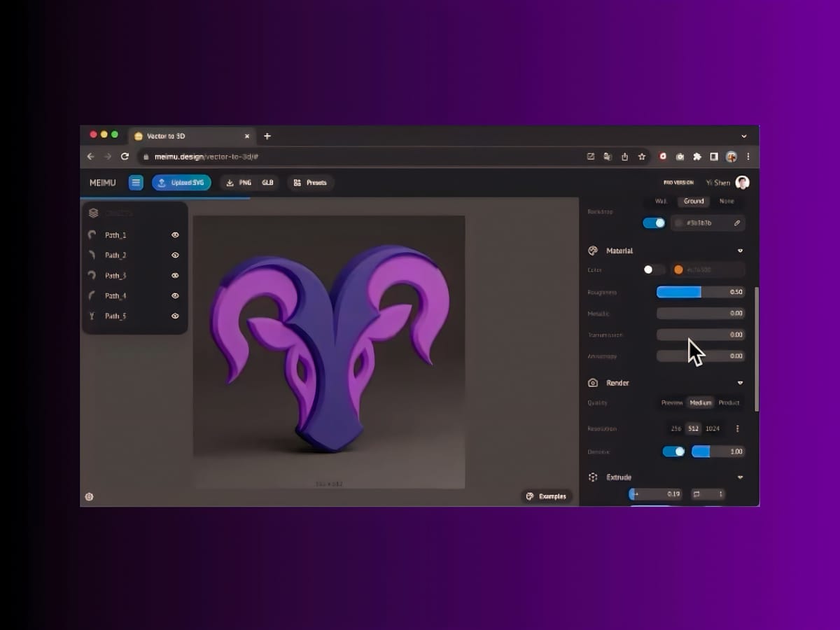Open the browser Extensions puzzle icon
This screenshot has width=840, height=630.
(x=697, y=157)
